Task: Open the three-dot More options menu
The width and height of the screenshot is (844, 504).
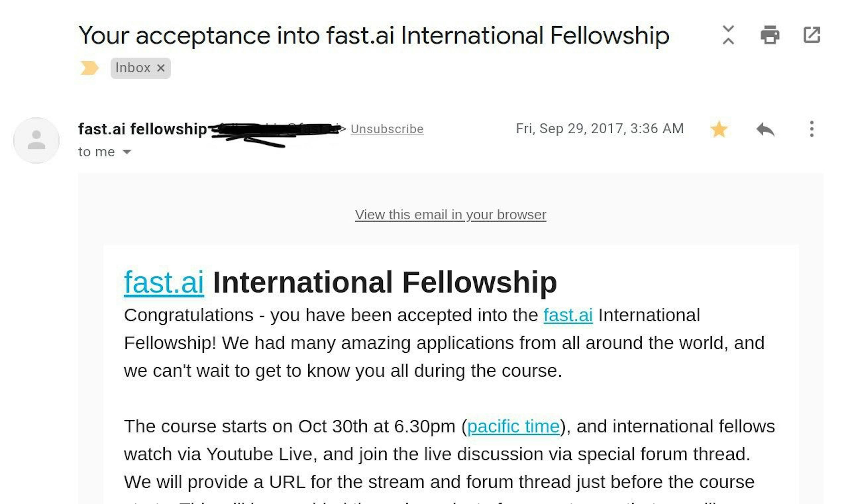Action: click(811, 129)
